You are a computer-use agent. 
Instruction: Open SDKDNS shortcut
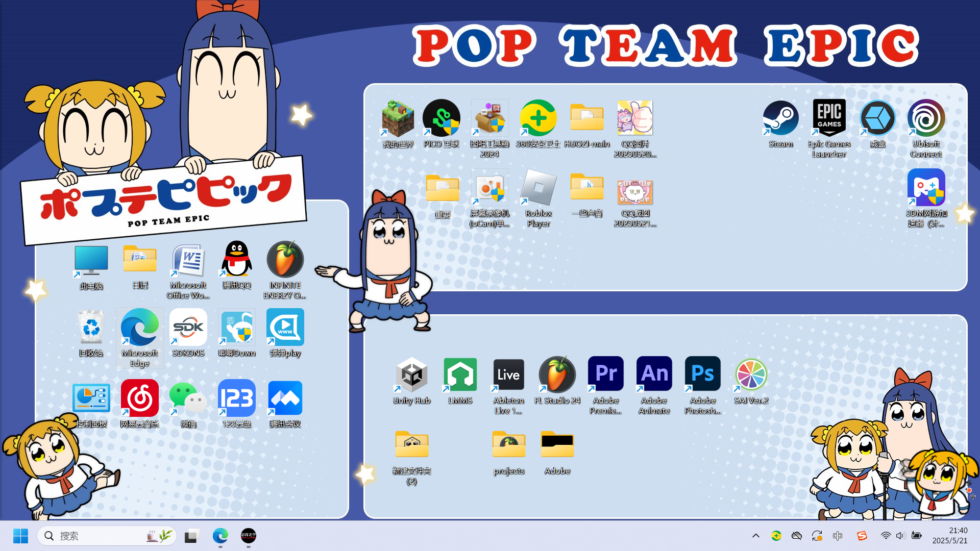[x=188, y=333]
